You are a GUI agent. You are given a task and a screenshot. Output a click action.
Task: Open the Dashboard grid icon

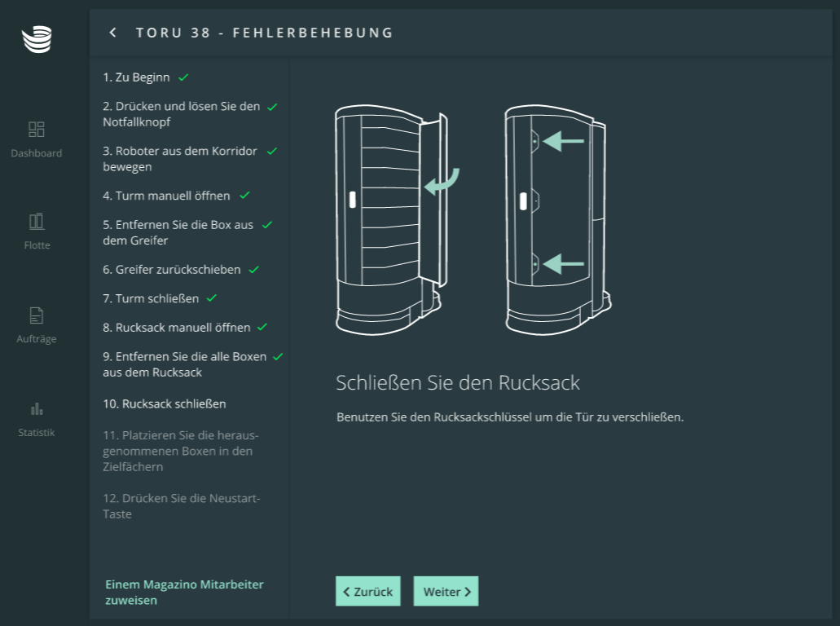point(37,130)
